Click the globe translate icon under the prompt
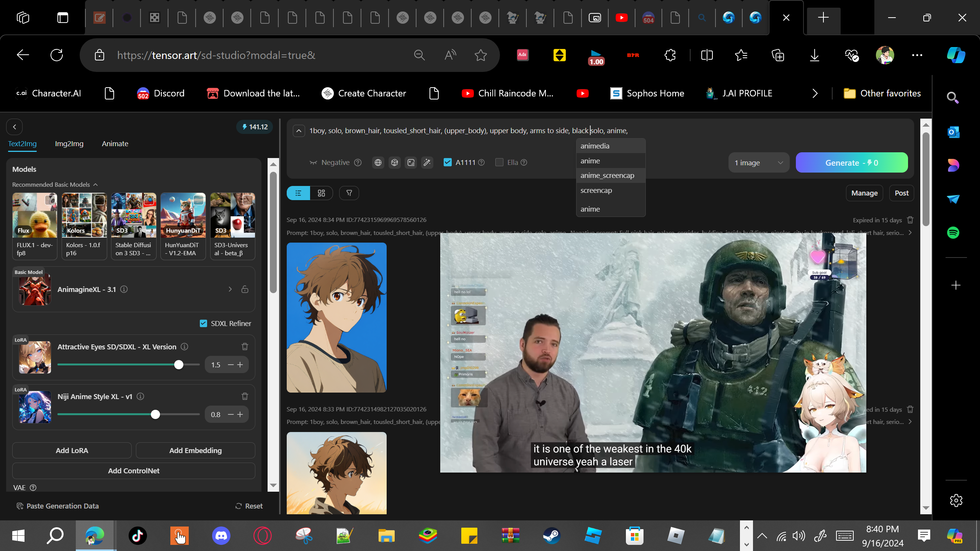The height and width of the screenshot is (551, 980). [x=378, y=163]
